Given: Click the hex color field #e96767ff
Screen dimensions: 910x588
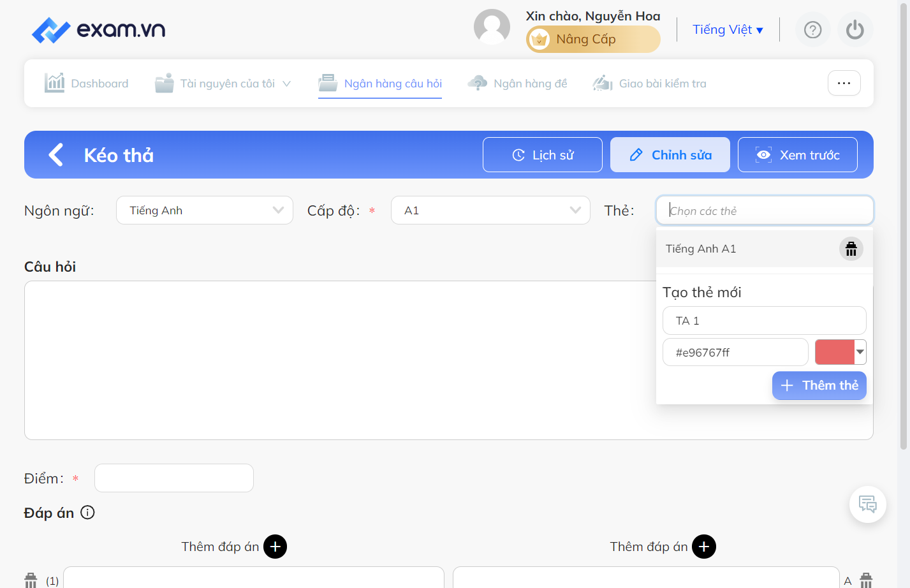Looking at the screenshot, I should 735,352.
